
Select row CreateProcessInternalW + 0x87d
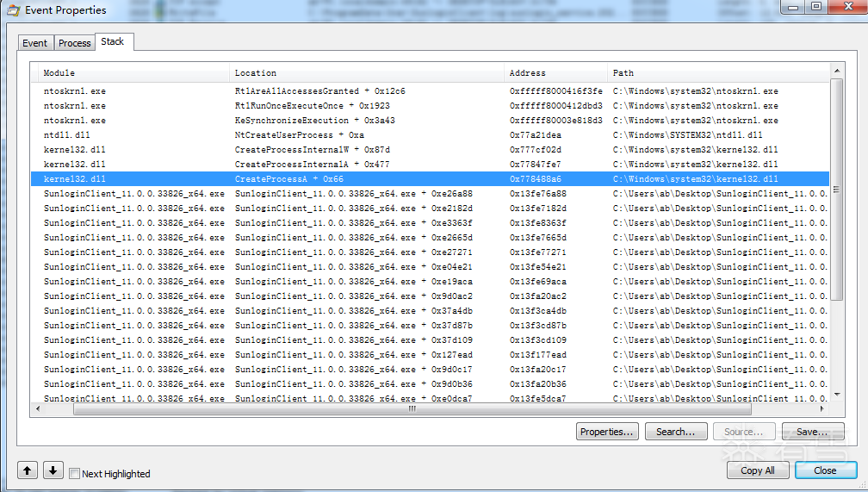pyautogui.click(x=431, y=150)
